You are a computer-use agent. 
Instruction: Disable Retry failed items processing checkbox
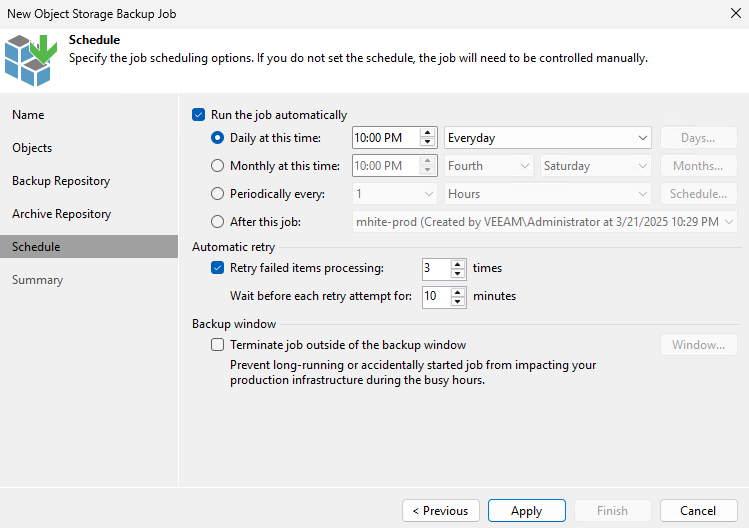pyautogui.click(x=217, y=268)
